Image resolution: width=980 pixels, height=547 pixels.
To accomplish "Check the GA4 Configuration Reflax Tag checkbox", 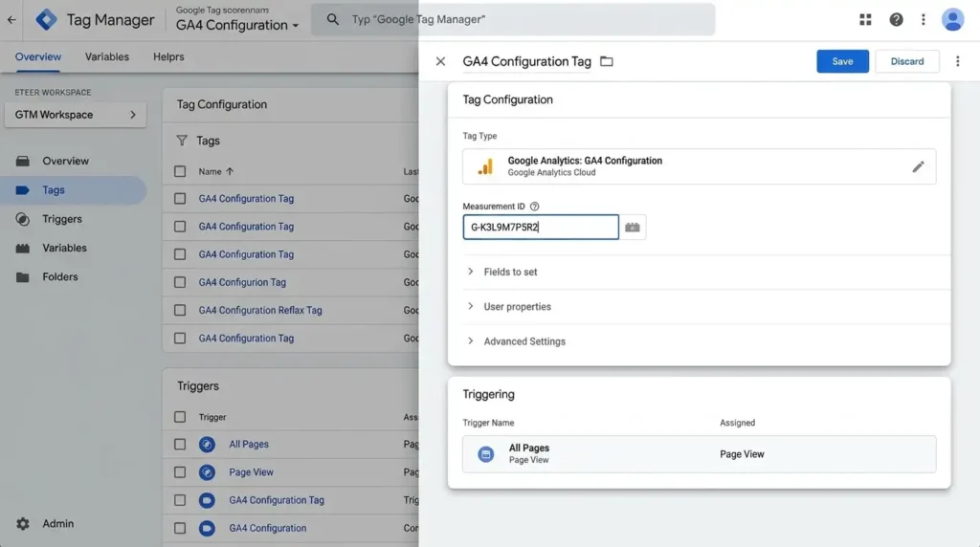I will tap(180, 311).
